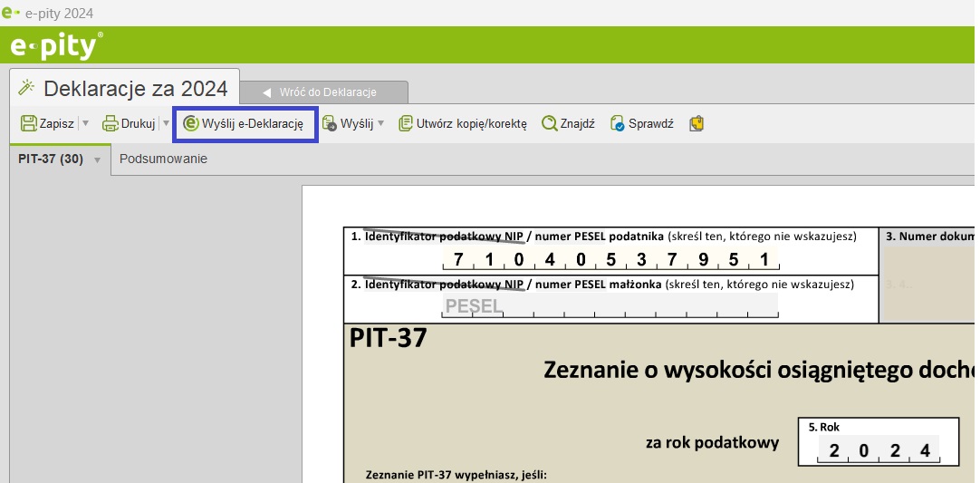Viewport: 980px width, 483px height.
Task: Go back via Wróć do Deklaracje
Action: pyautogui.click(x=327, y=92)
